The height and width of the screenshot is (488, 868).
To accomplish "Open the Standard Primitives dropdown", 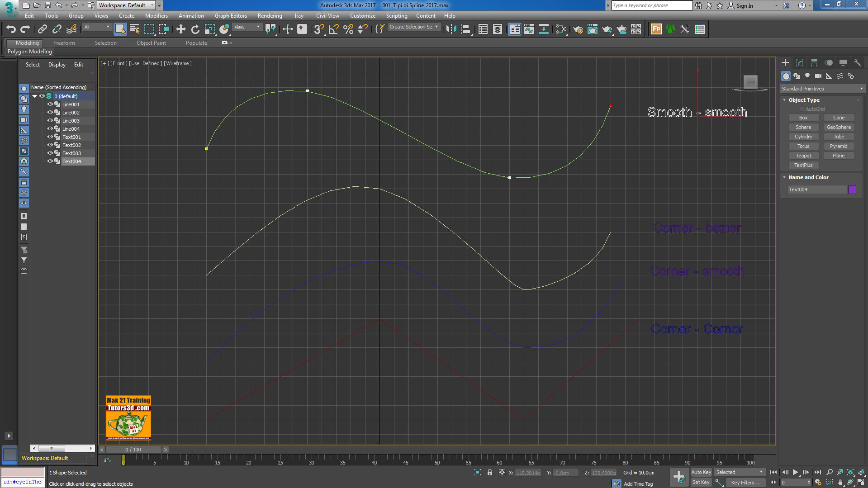I will point(821,88).
